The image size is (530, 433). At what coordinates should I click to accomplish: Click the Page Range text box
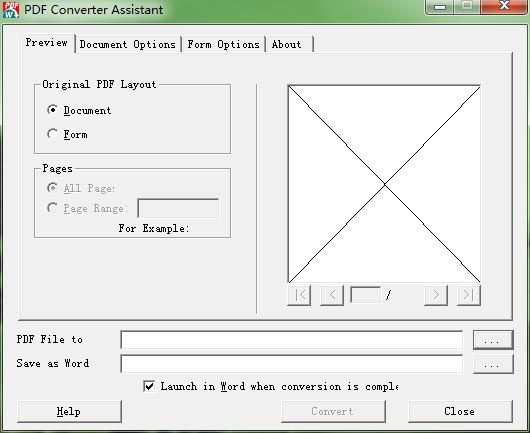178,208
